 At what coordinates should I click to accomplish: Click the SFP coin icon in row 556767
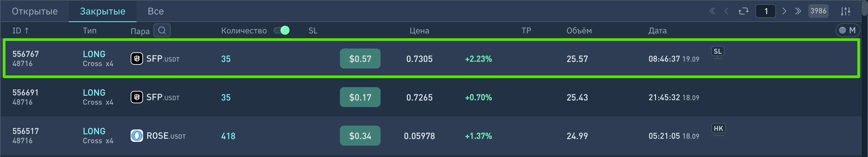[137, 59]
